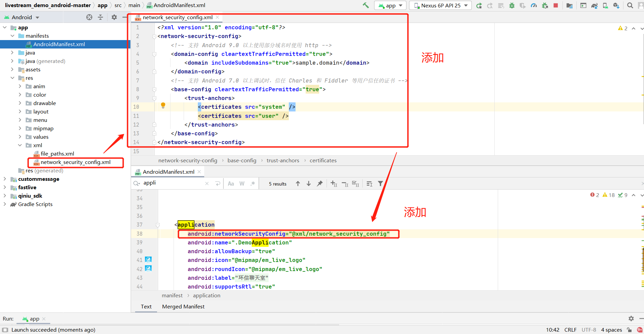Close the network_security_config.xml tab
The image size is (644, 334).
tap(217, 17)
